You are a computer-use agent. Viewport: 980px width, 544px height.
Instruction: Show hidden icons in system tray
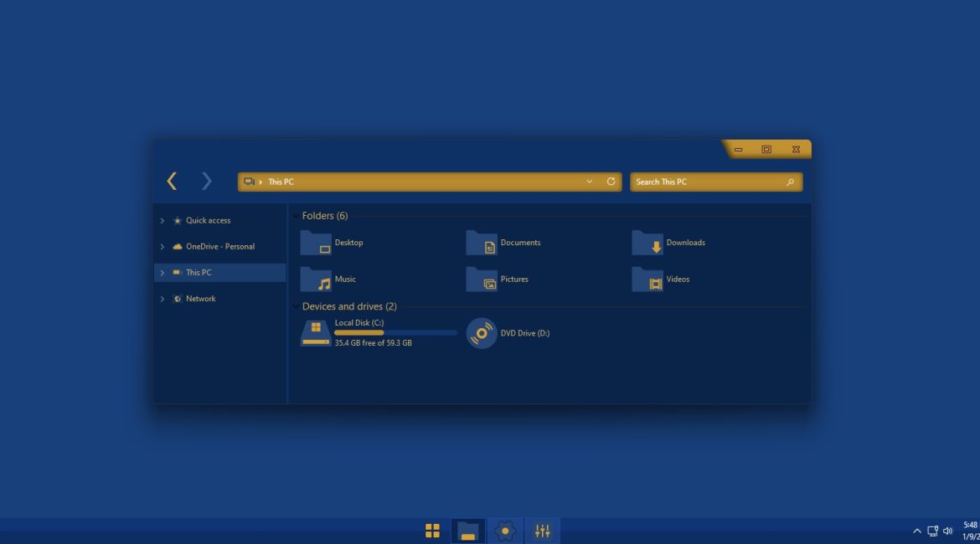click(916, 531)
